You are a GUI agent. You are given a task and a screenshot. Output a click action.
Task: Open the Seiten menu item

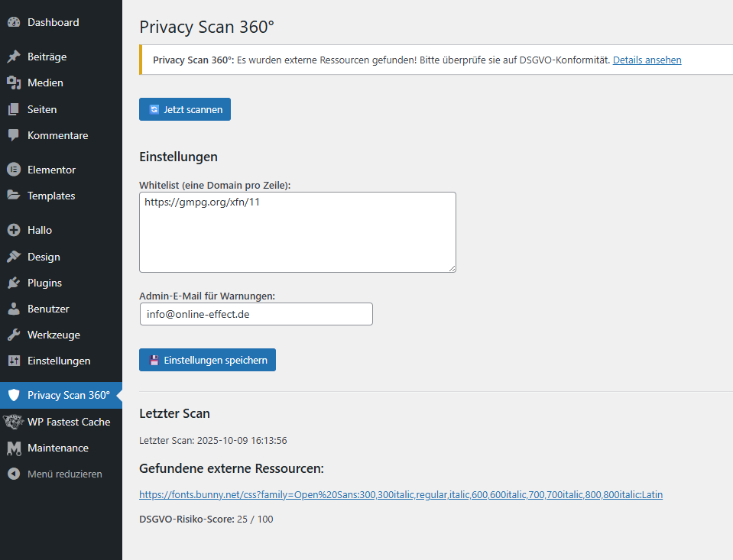(42, 109)
